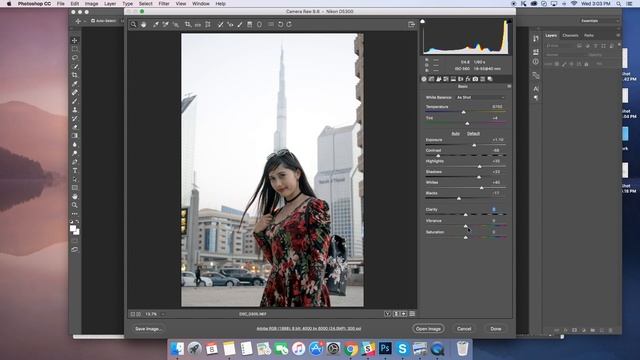
Task: Open the Camera Calibration panel tab
Action: (x=476, y=79)
